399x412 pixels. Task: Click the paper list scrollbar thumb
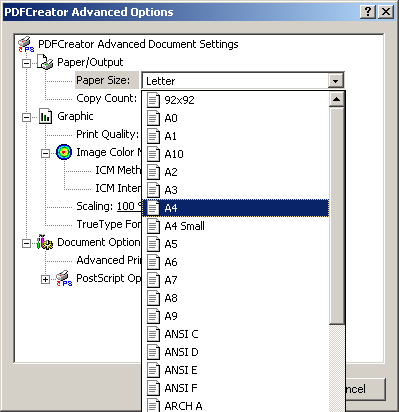336,215
